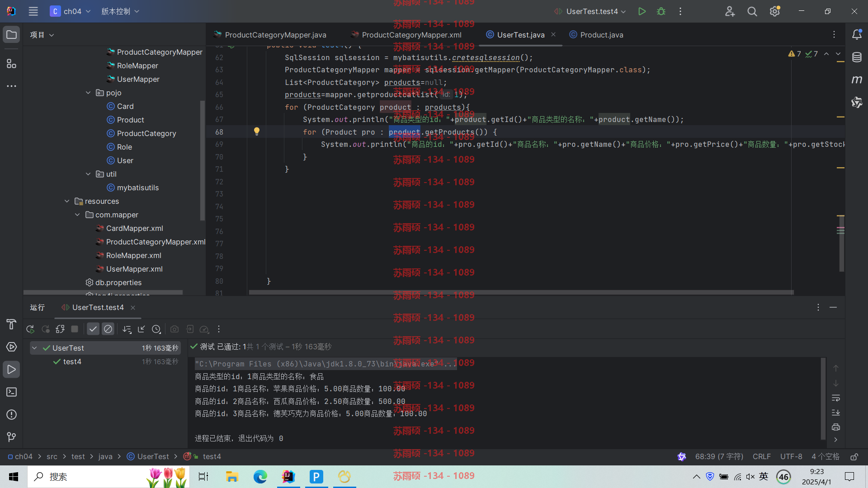Screen dimensions: 868x488
Task: Toggle show ignored tests filter
Action: [x=108, y=329]
